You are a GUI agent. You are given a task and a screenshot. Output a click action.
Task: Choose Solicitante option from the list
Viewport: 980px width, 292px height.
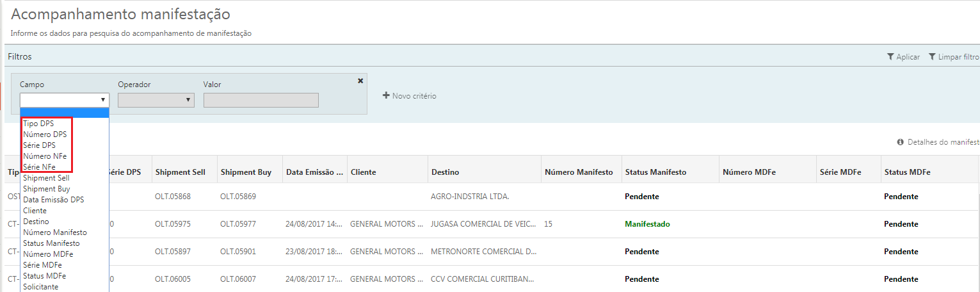[41, 287]
